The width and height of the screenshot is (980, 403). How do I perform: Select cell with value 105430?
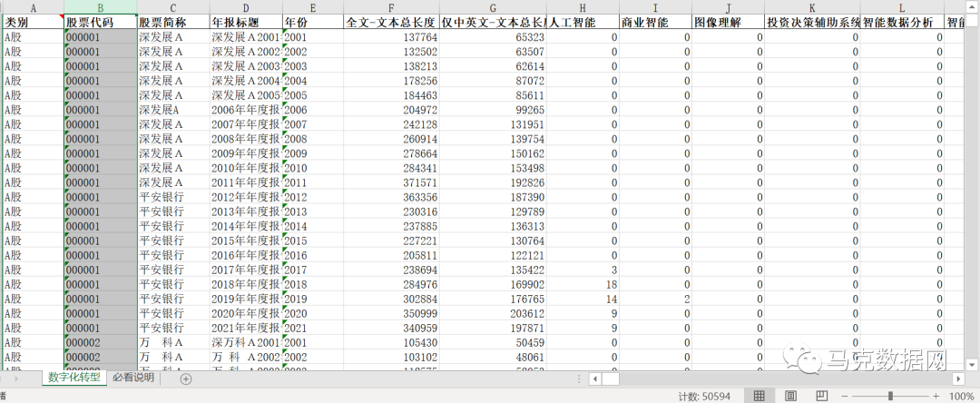click(391, 342)
